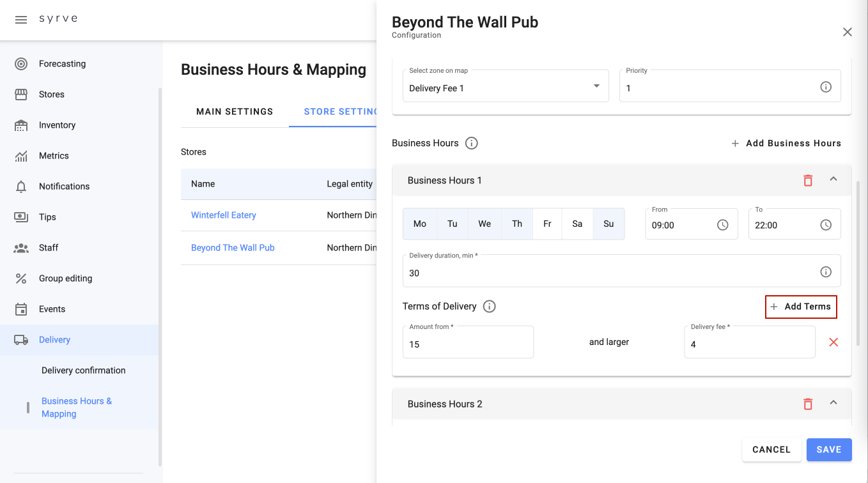This screenshot has width=868, height=483.
Task: Open the clock picker in From field
Action: pyautogui.click(x=722, y=225)
